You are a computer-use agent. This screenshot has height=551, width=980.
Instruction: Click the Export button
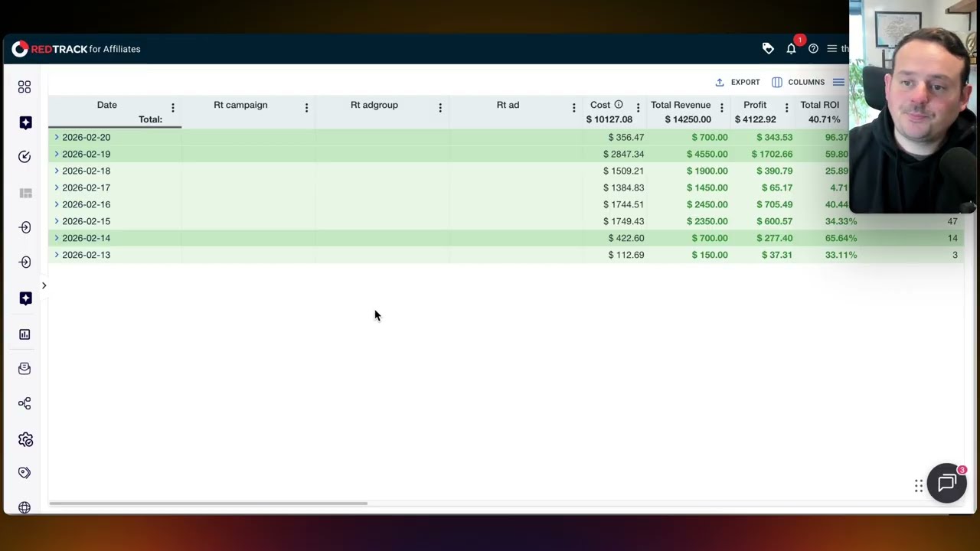(738, 82)
